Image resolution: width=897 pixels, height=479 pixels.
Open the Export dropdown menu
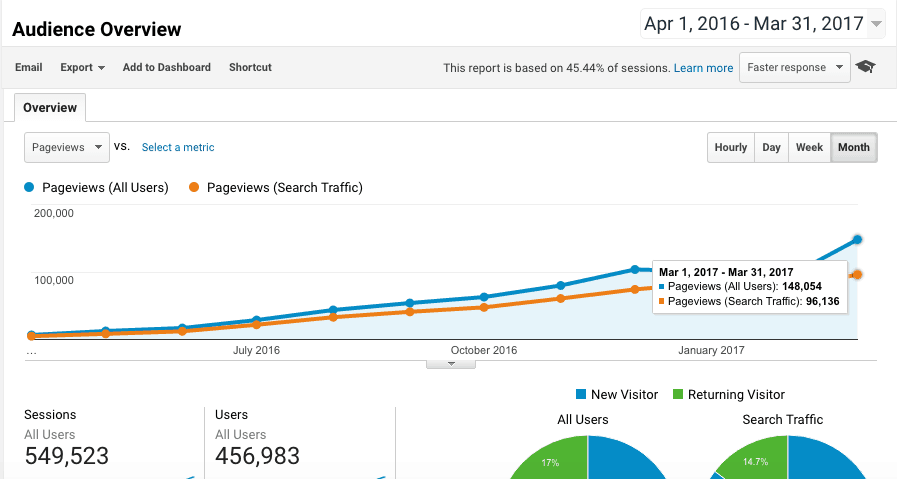point(82,67)
